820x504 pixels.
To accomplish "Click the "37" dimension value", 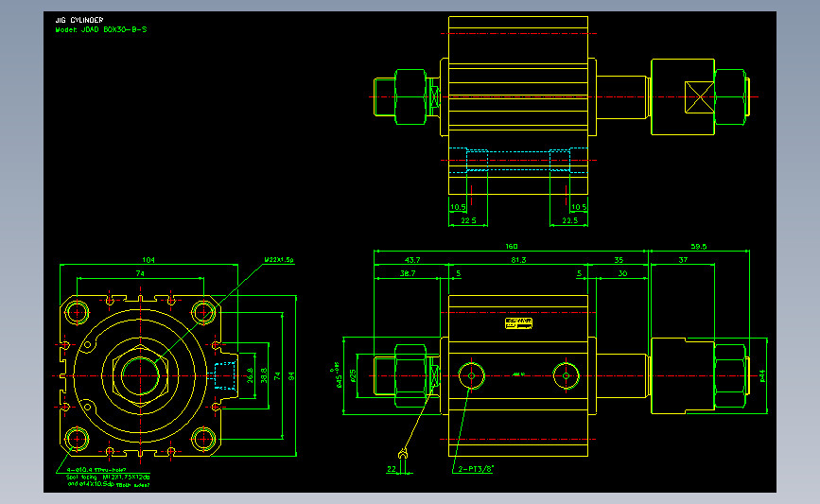I will pos(683,260).
